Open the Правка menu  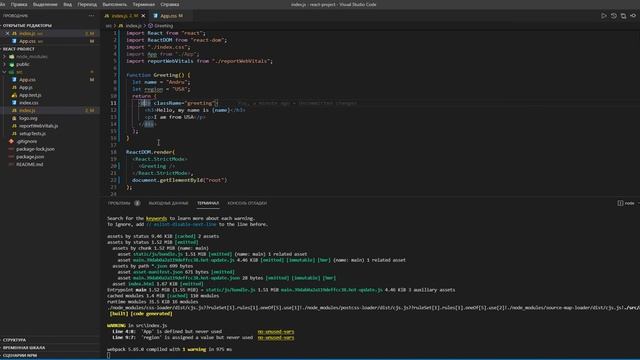click(19, 4)
